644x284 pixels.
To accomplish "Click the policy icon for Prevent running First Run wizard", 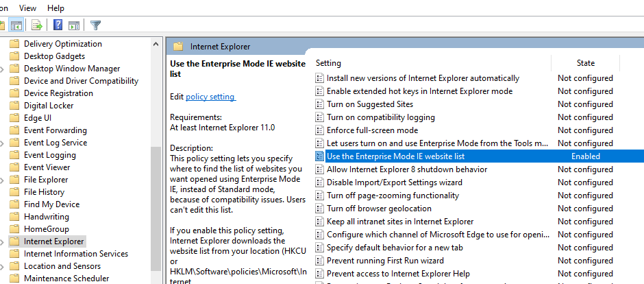I will pyautogui.click(x=319, y=261).
